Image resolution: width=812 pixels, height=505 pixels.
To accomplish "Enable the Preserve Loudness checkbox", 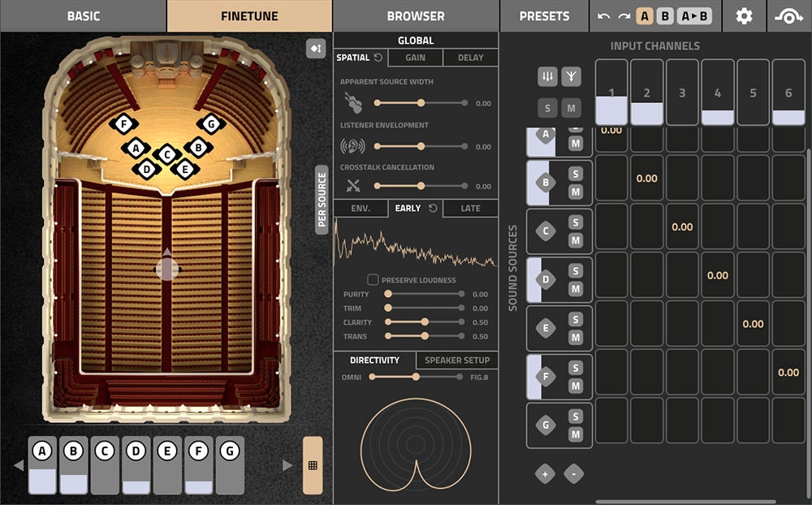I will coord(373,279).
